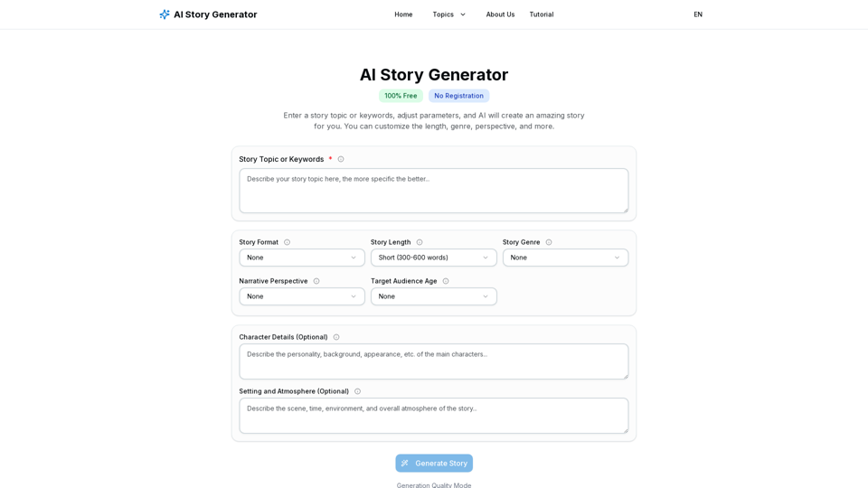Show info for Story Topic or Keywords
The height and width of the screenshot is (488, 868).
pyautogui.click(x=341, y=159)
